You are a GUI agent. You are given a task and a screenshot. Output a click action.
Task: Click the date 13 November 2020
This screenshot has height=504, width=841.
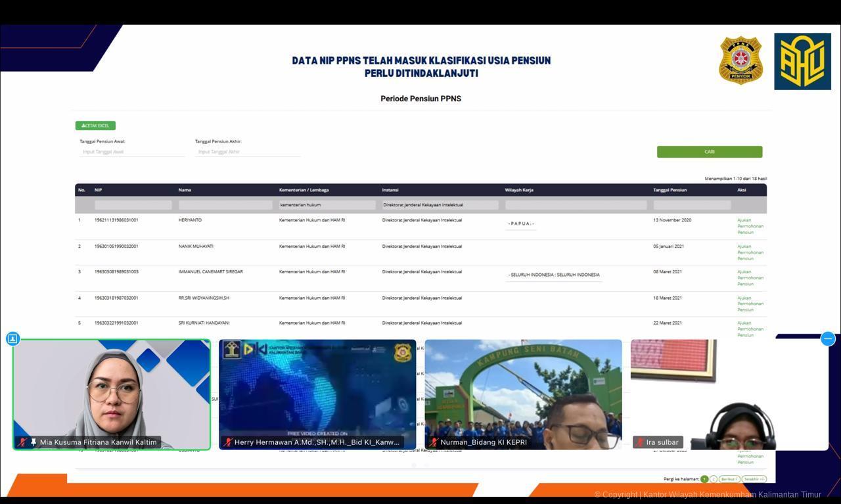point(672,220)
